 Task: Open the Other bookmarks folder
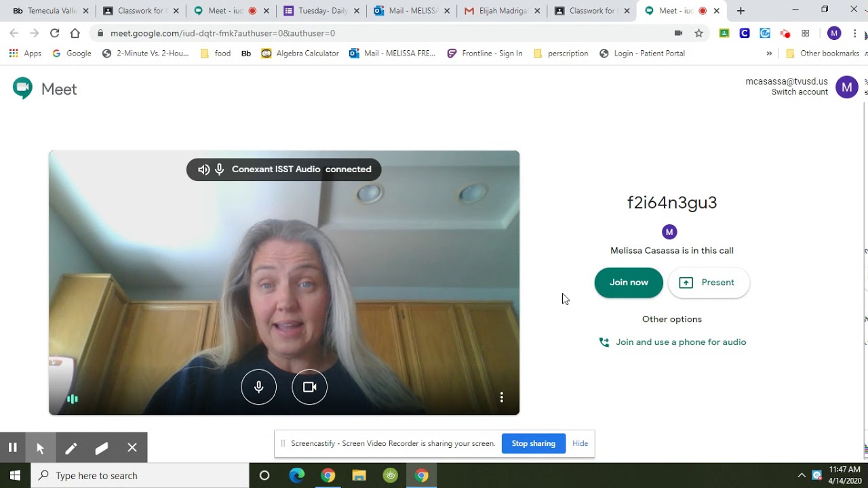[x=822, y=54]
